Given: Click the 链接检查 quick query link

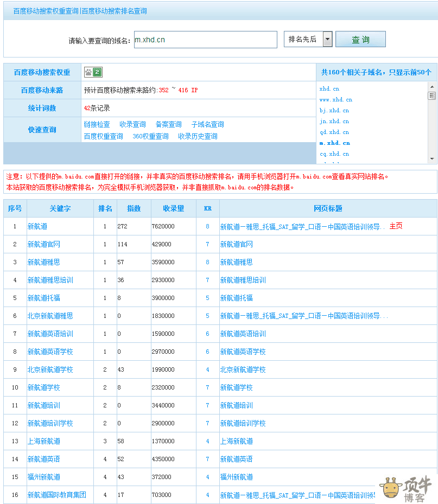Looking at the screenshot, I should (x=97, y=124).
